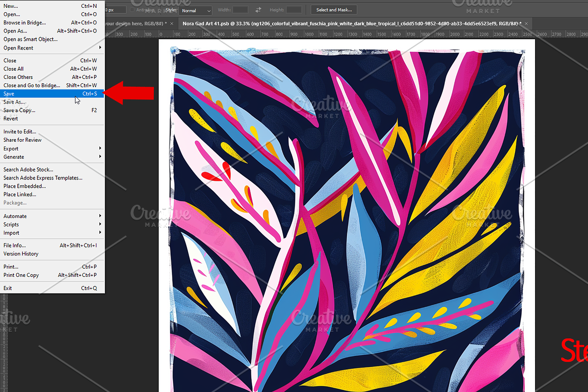Choose Invite to Edit...
The image size is (588, 392).
click(52, 131)
